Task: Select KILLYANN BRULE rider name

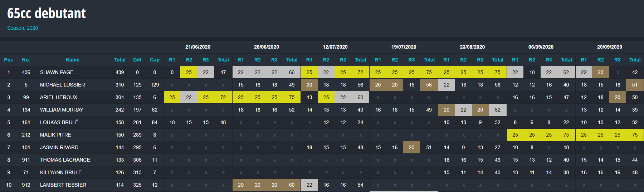Action: coord(61,172)
